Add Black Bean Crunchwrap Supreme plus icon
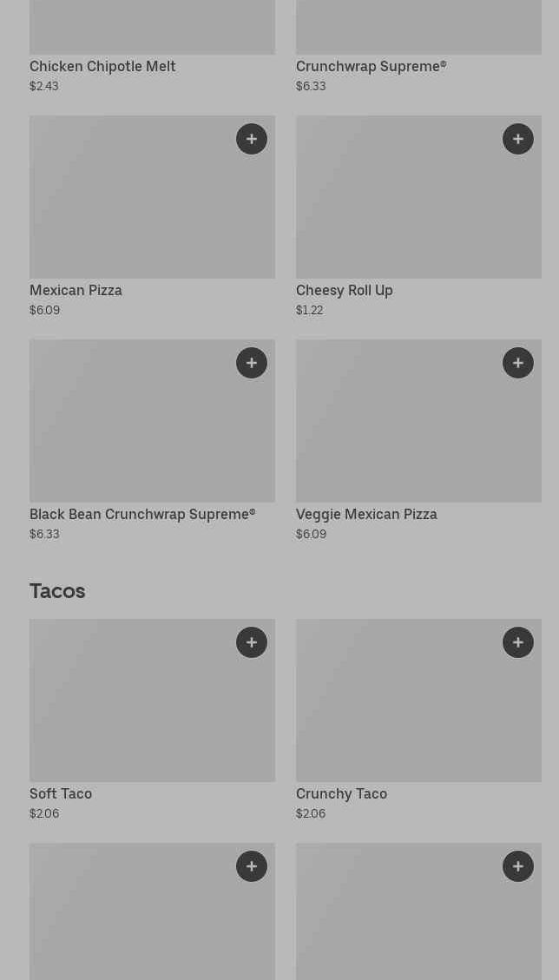 (x=252, y=363)
